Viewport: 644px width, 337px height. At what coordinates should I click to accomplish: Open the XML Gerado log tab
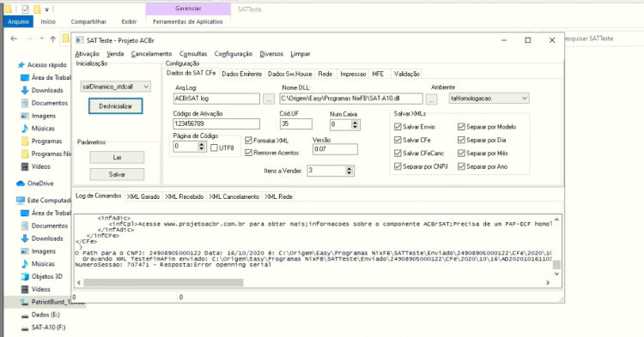[143, 196]
